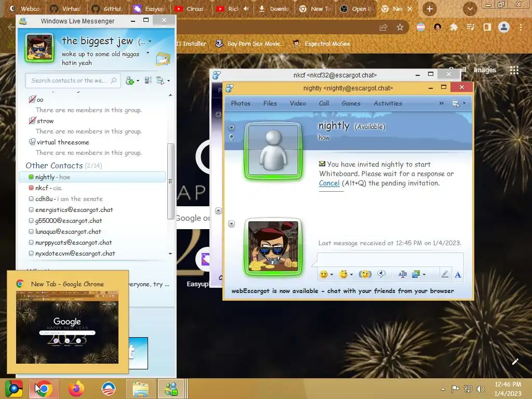This screenshot has height=399, width=532.
Task: Send a nudge with the shaking face icon
Action: click(x=365, y=274)
